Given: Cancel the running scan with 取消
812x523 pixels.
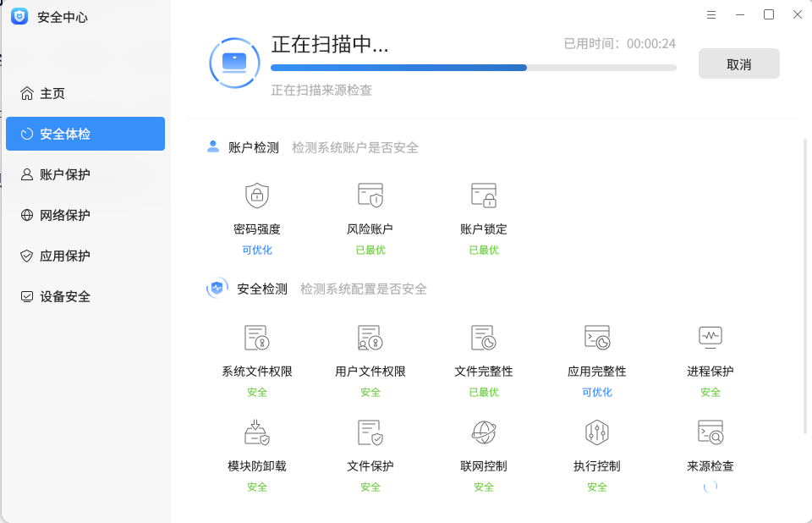Looking at the screenshot, I should click(x=738, y=63).
